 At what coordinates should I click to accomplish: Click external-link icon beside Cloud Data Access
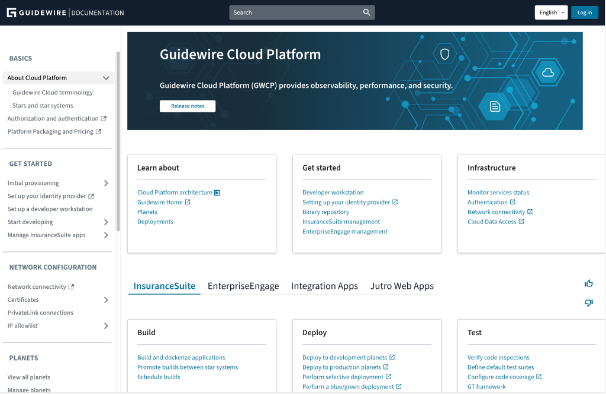521,222
